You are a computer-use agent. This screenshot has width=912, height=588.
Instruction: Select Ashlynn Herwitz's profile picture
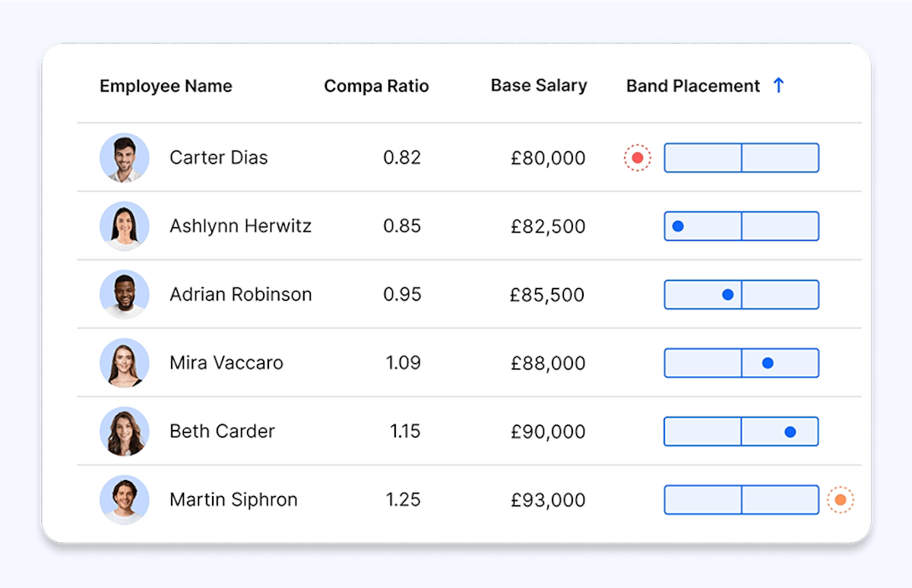125,226
